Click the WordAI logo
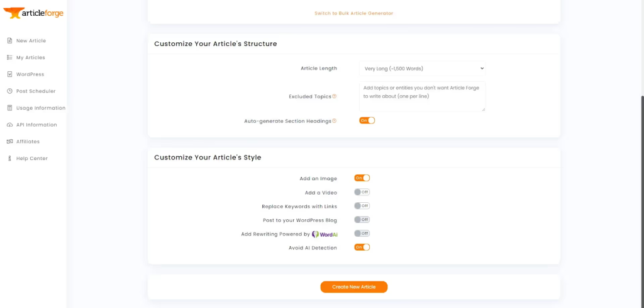The height and width of the screenshot is (308, 644). click(x=325, y=234)
